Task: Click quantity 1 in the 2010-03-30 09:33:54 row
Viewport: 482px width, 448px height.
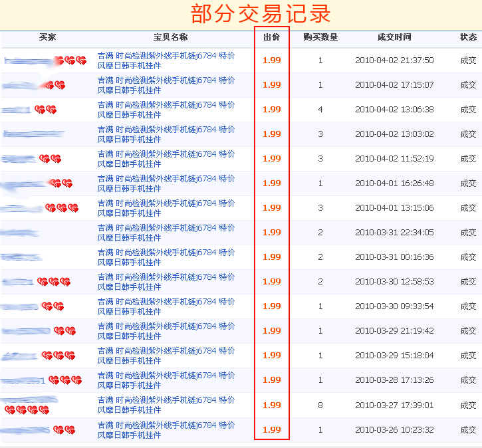Action: tap(320, 306)
